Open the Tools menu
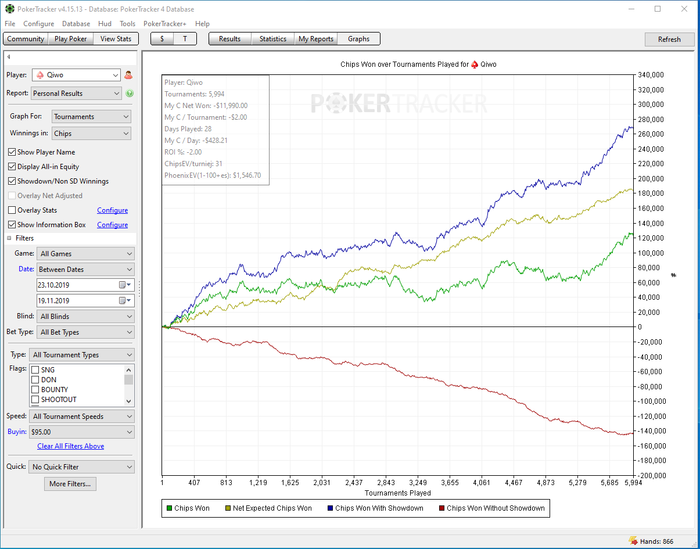This screenshot has width=700, height=549. point(127,24)
